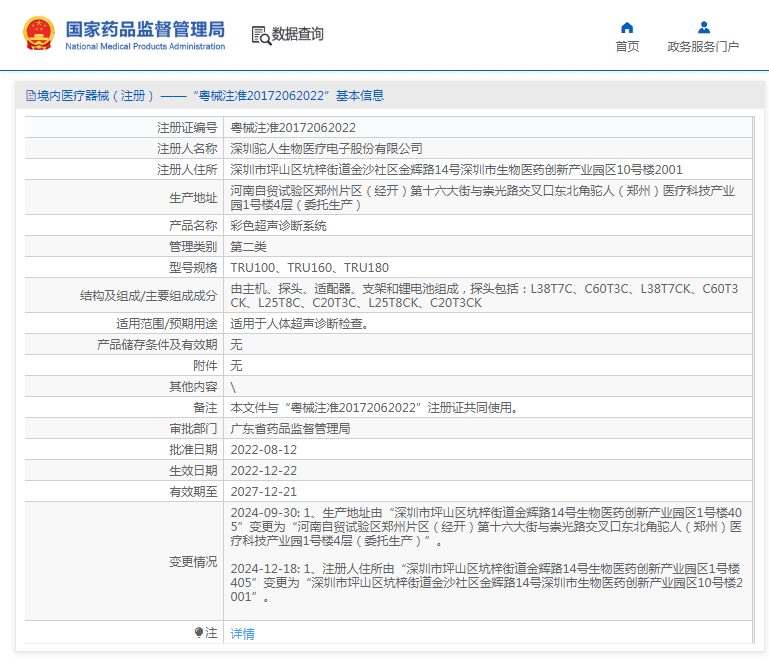Click product name 彩色超声诊断系统

pos(279,226)
